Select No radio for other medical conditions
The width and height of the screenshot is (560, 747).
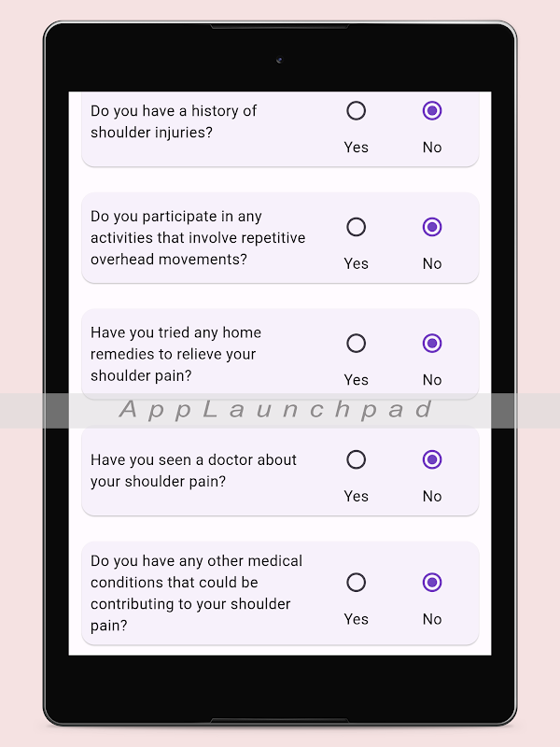tap(431, 583)
